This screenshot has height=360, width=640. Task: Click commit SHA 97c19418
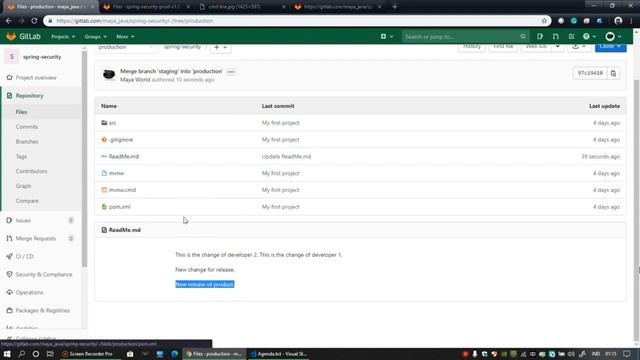(590, 73)
